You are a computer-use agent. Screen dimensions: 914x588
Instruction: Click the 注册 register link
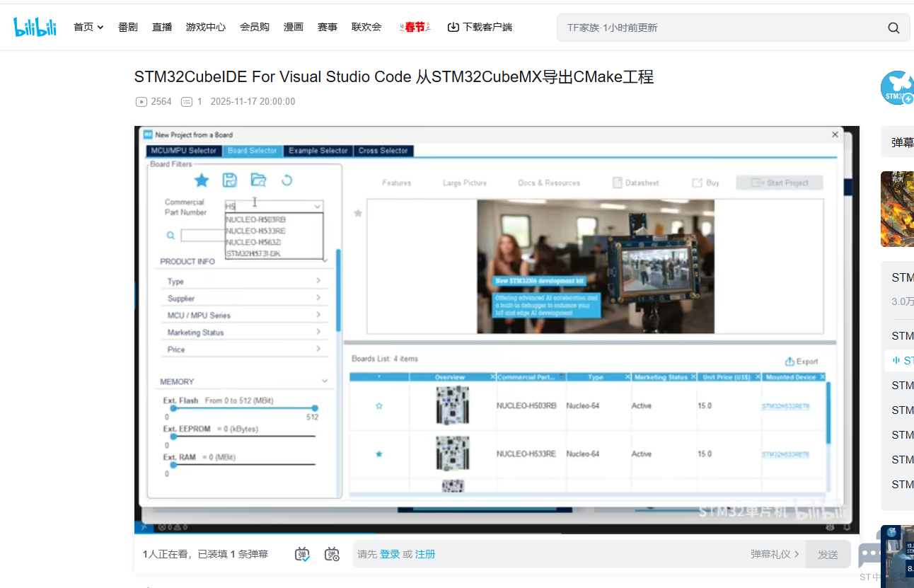click(x=425, y=554)
